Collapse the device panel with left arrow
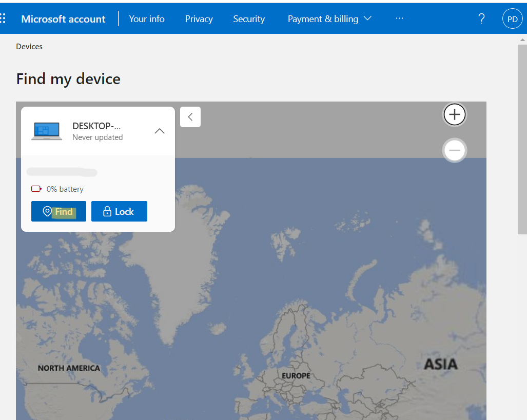The height and width of the screenshot is (420, 527). tap(190, 117)
